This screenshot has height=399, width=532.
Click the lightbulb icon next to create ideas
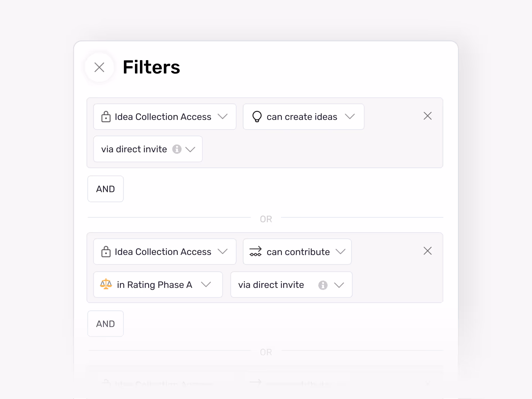coord(257,117)
